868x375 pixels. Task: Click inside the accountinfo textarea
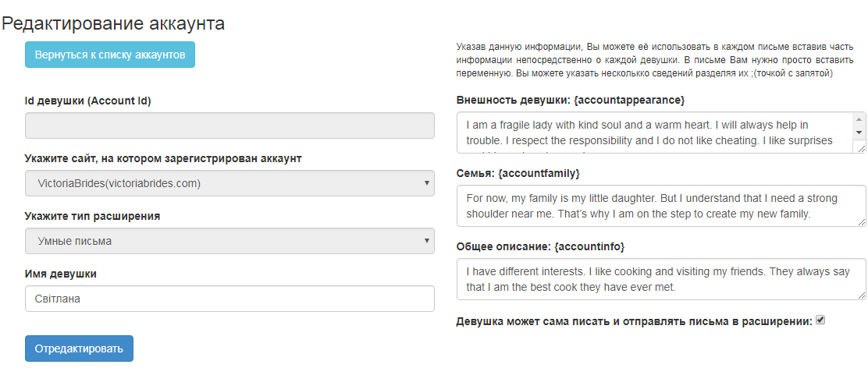[661, 279]
